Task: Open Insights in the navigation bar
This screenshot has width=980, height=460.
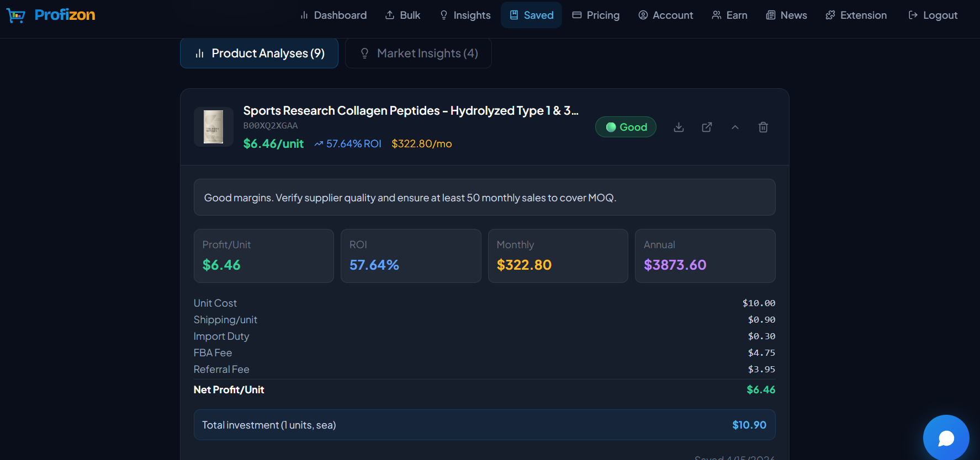Action: pos(465,15)
